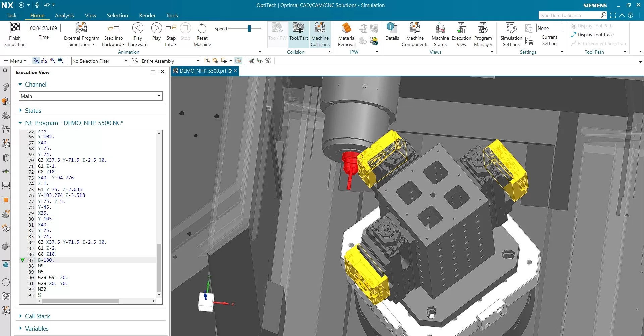This screenshot has width=644, height=336.
Task: Adjust the animation Speed slider
Action: tap(249, 29)
